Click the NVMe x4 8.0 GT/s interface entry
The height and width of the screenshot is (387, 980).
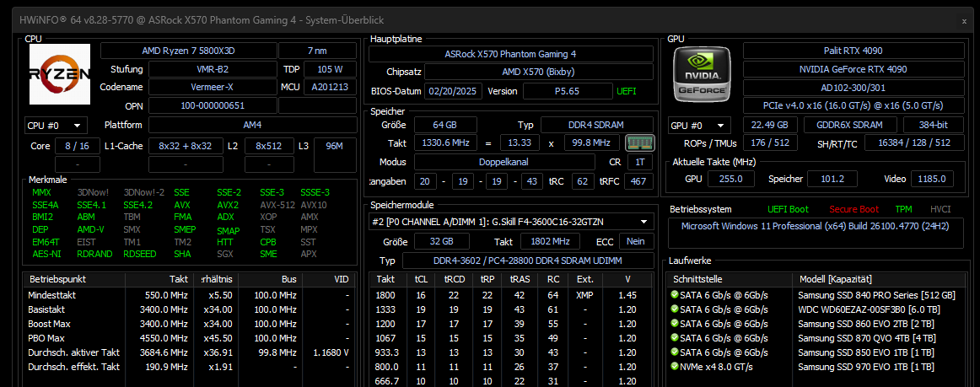(x=716, y=367)
